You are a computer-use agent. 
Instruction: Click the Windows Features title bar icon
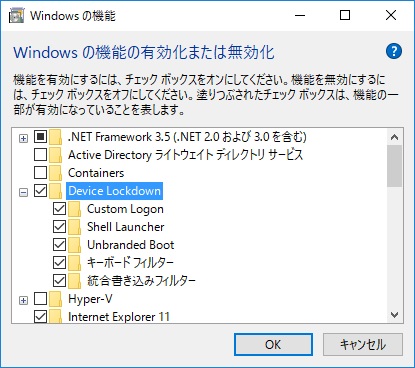pyautogui.click(x=17, y=15)
